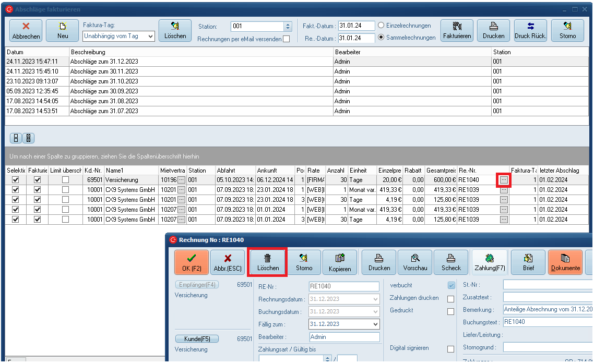Click the Kunde(F5) button
Image resolution: width=594 pixels, height=364 pixels.
pyautogui.click(x=197, y=339)
